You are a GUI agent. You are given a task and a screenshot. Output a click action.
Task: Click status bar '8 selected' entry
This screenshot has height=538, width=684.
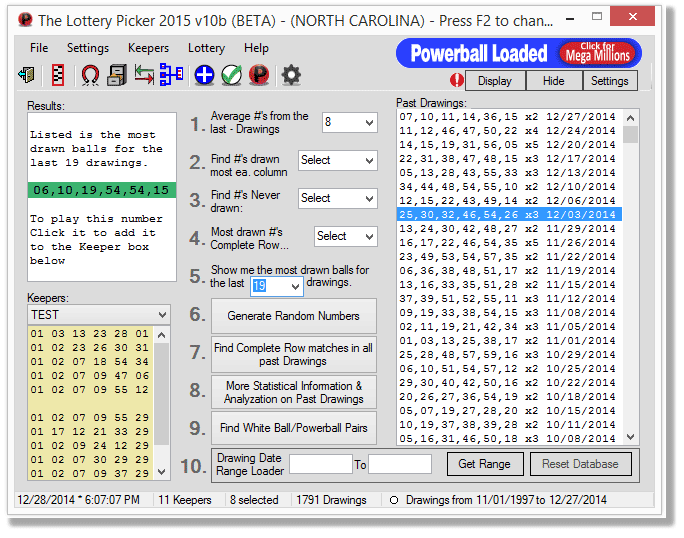coord(254,500)
